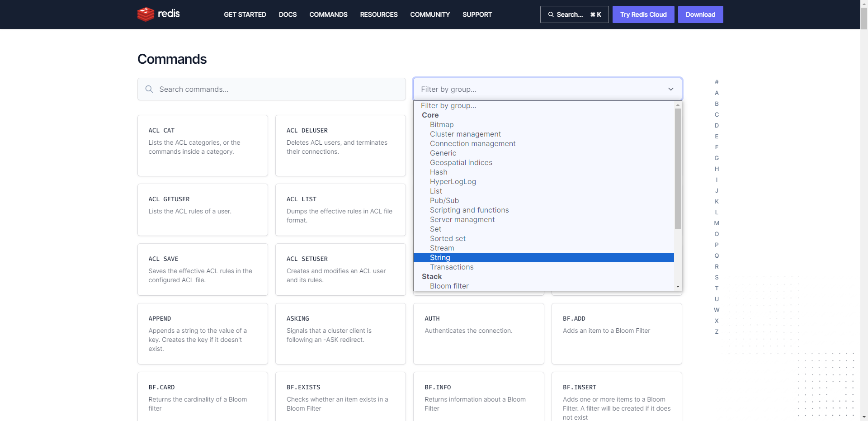Image resolution: width=868 pixels, height=421 pixels.
Task: Select Connection management option
Action: pos(544,143)
